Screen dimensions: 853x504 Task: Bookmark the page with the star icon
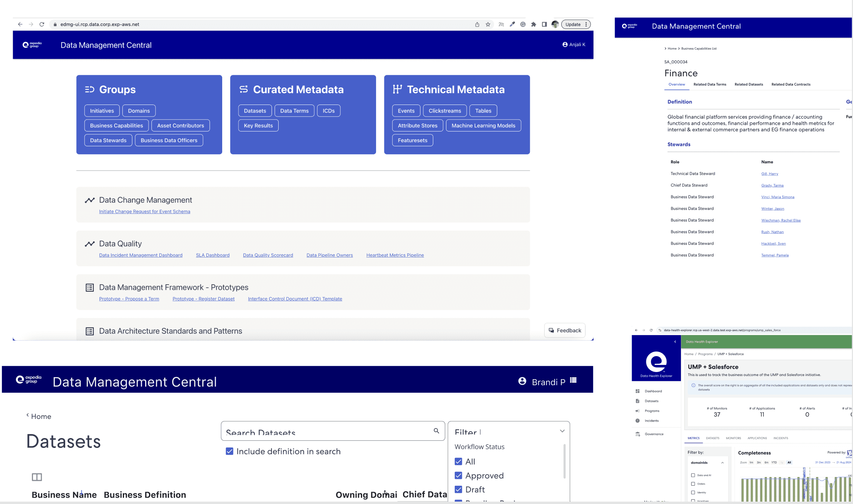[x=488, y=24]
